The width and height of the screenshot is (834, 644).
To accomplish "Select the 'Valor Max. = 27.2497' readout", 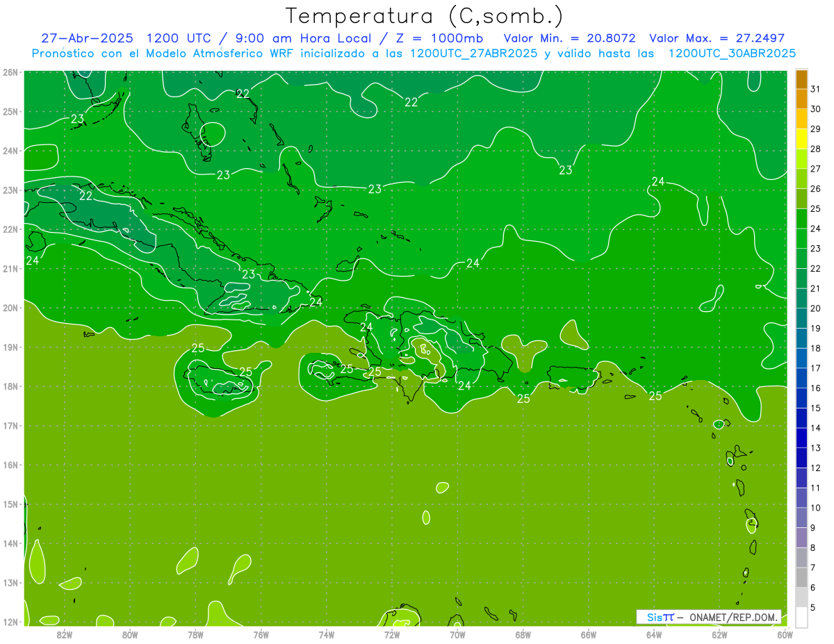I will 717,38.
